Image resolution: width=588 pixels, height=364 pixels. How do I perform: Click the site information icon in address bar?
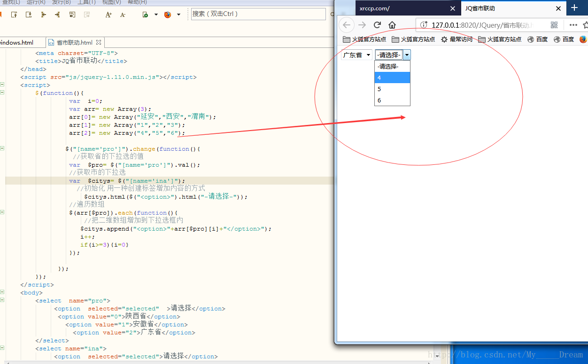click(423, 25)
